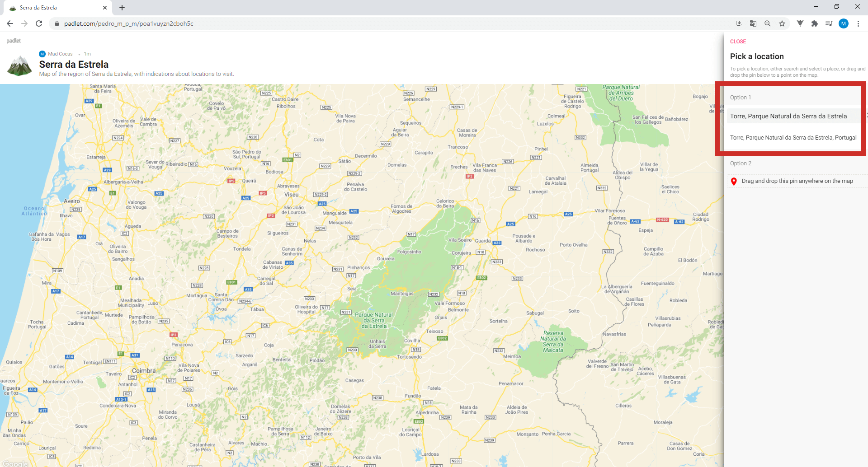
Task: Select suggestion Torre, Parque Natural, Portugal
Action: 793,138
